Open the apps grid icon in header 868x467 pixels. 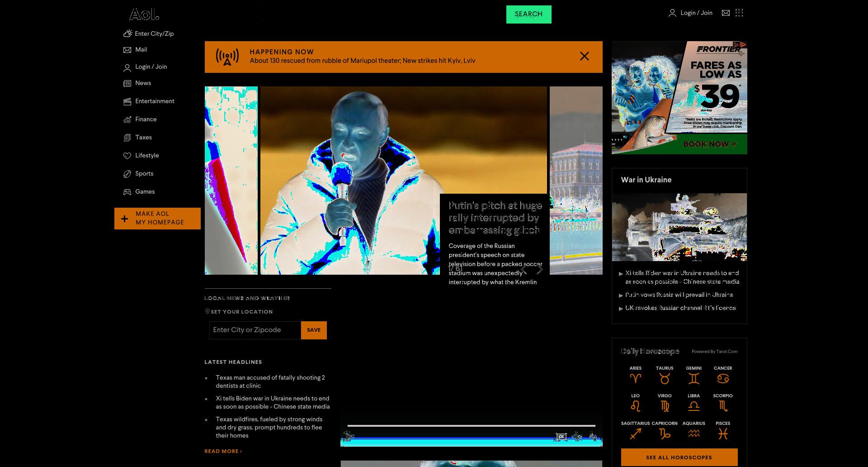(739, 13)
